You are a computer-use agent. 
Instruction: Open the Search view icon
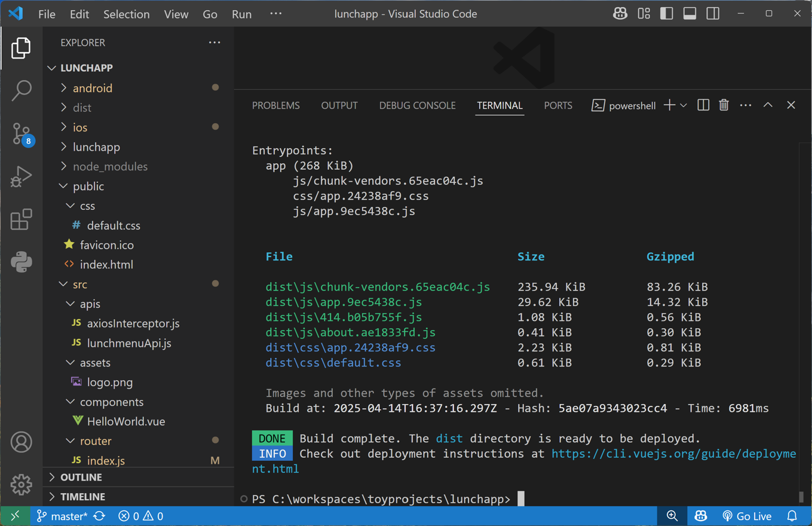coord(21,90)
